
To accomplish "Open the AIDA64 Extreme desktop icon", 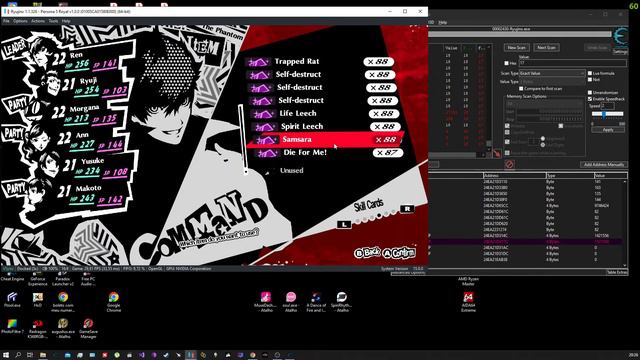I will click(468, 302).
